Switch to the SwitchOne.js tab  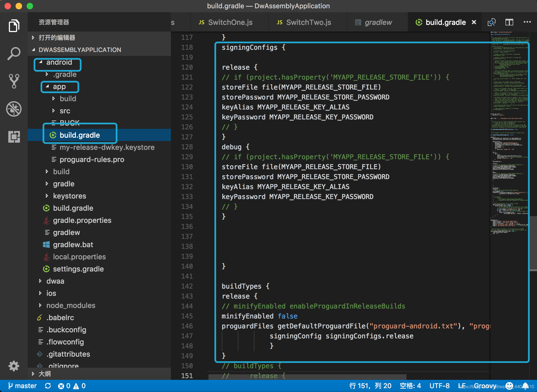click(230, 22)
